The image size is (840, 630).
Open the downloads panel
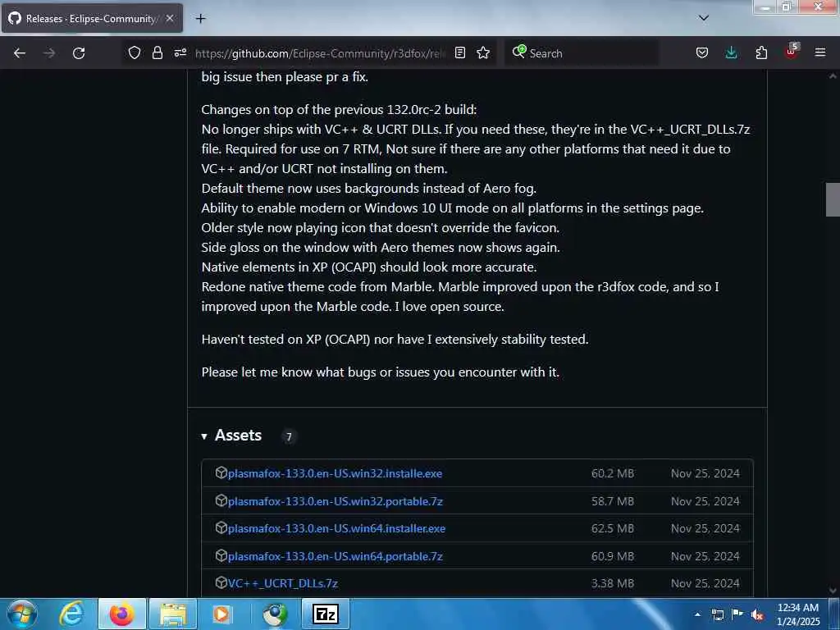click(731, 52)
